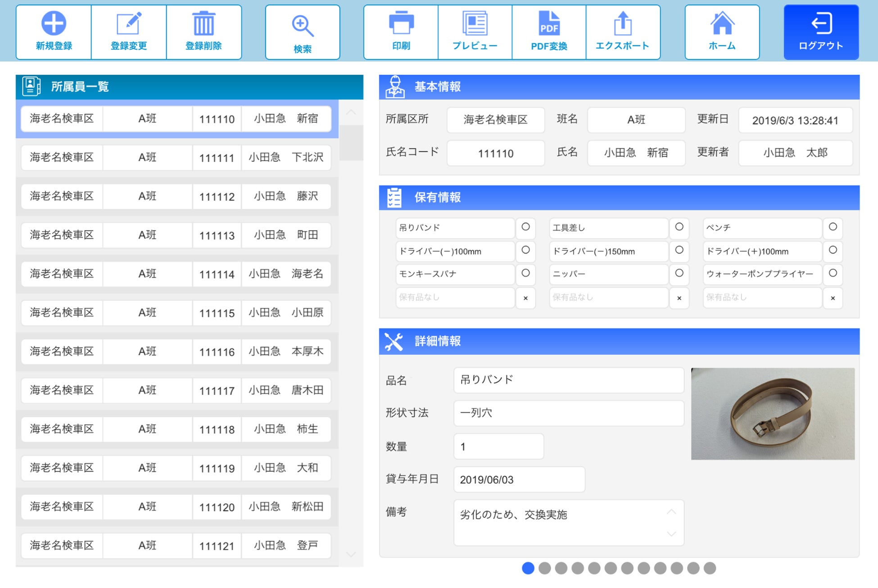The width and height of the screenshot is (878, 588).
Task: Select the circle beside ニッパー
Action: [x=679, y=273]
